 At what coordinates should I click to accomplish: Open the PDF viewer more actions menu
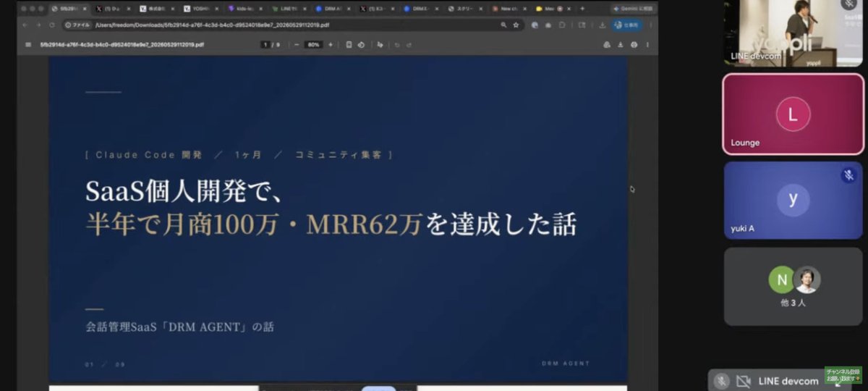(x=647, y=44)
